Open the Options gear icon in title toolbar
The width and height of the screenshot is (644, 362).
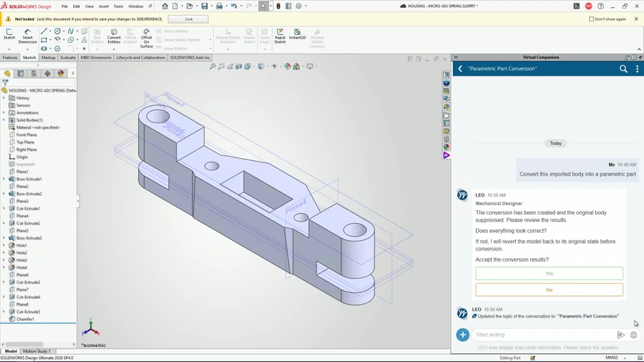point(299,6)
